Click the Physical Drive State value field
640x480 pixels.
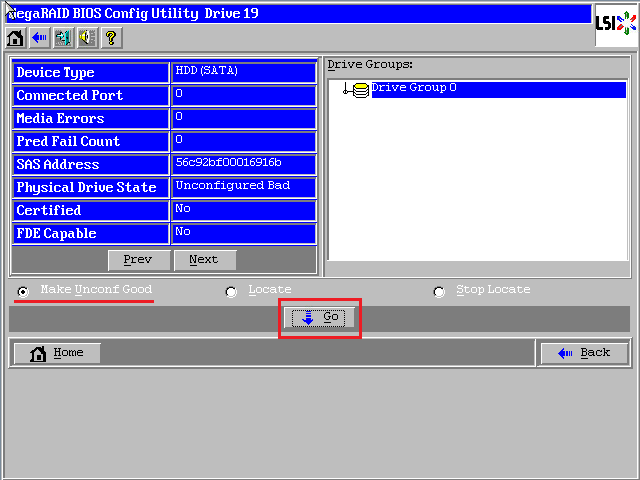point(244,187)
